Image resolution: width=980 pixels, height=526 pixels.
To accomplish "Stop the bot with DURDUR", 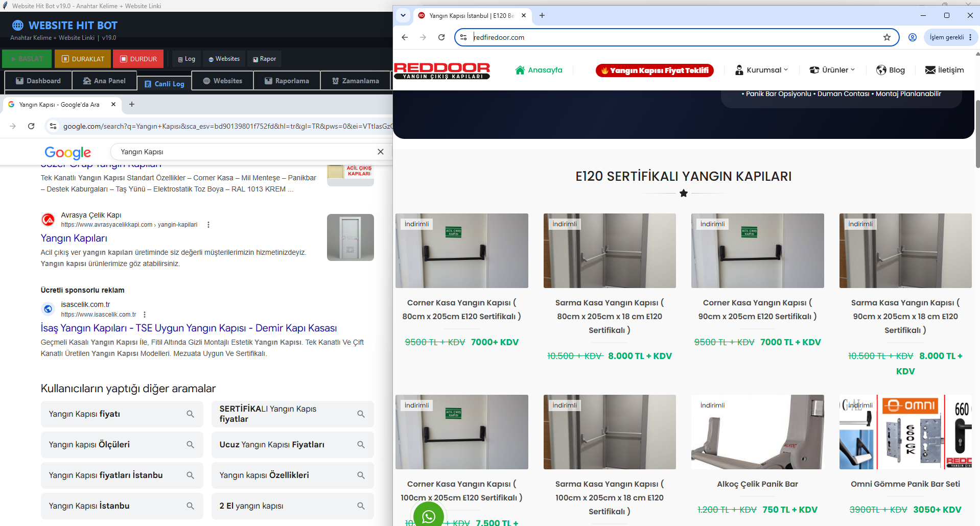I will click(138, 59).
